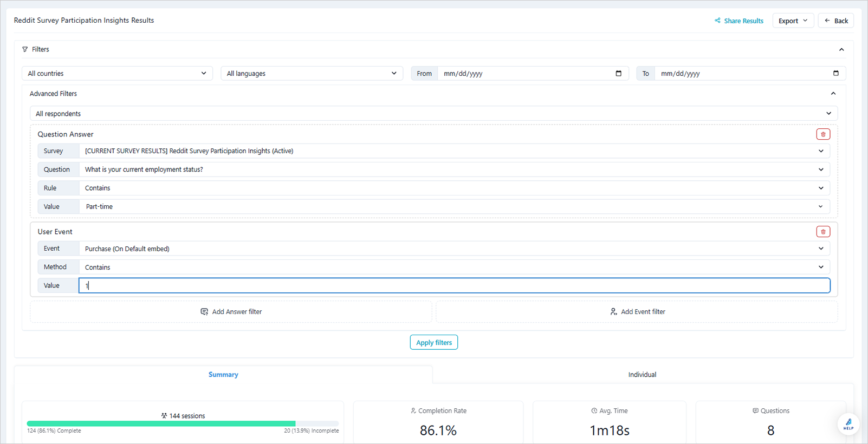Click the sessions completion progress bar
This screenshot has height=444, width=868.
point(183,423)
